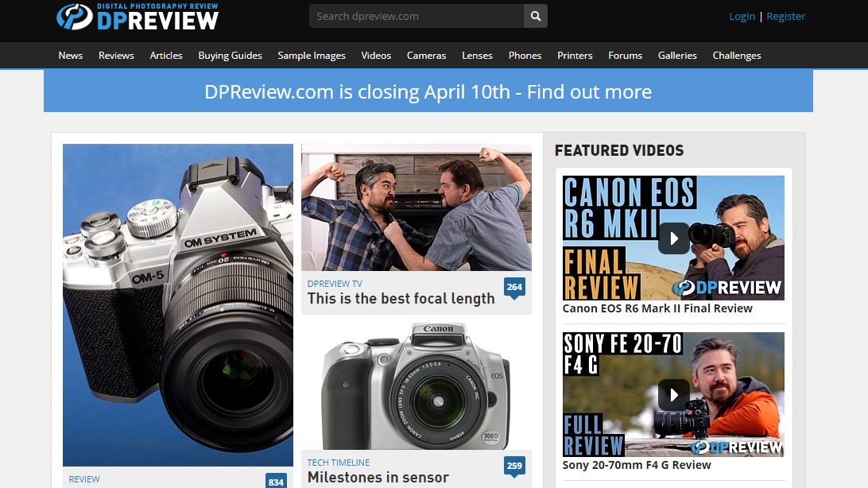The width and height of the screenshot is (868, 488).
Task: Open the News menu
Action: pyautogui.click(x=70, y=56)
